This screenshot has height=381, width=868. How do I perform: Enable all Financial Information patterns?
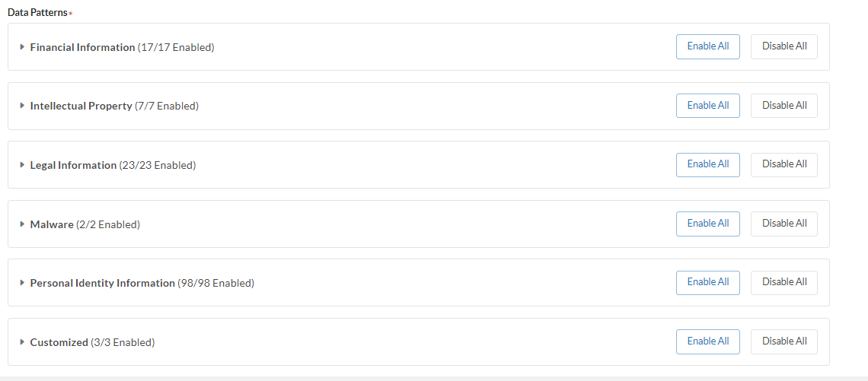(707, 46)
